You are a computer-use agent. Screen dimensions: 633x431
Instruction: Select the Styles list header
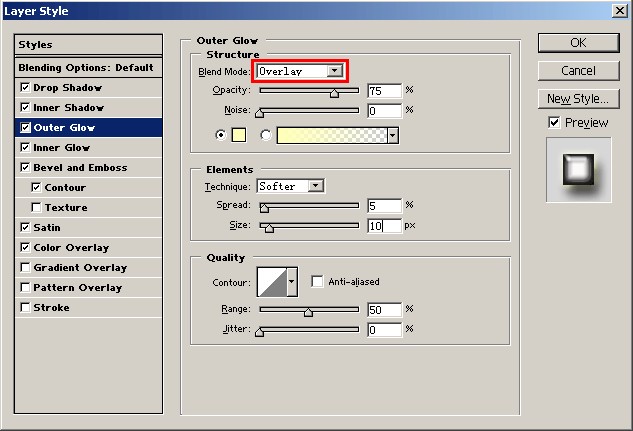tap(86, 45)
